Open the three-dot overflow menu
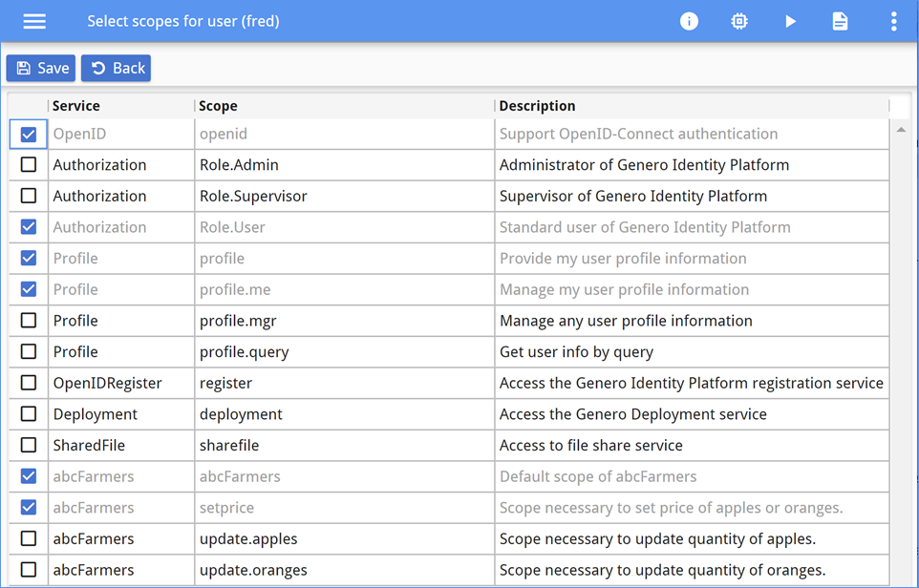 point(893,20)
